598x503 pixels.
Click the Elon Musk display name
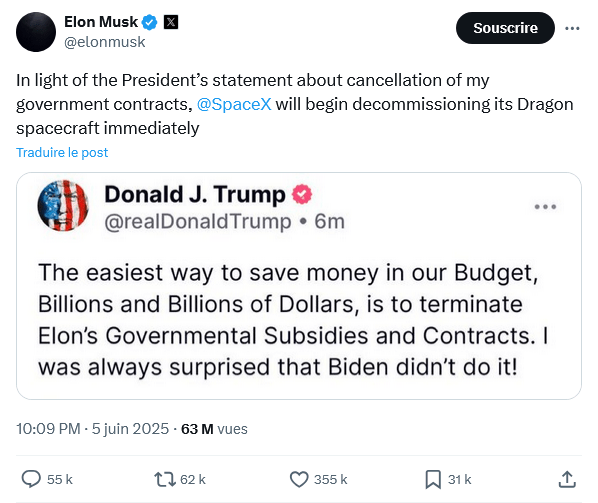click(x=101, y=22)
